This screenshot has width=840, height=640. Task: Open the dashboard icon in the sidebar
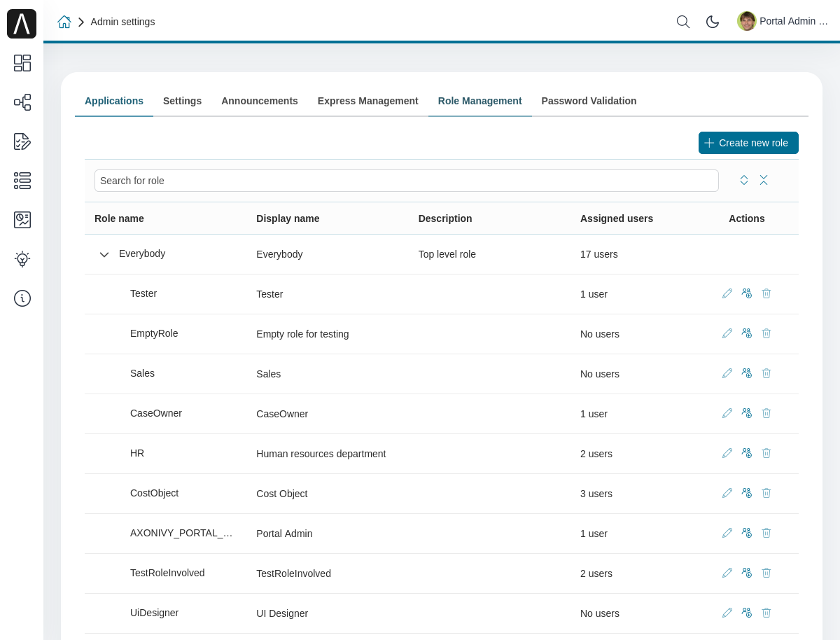22,63
